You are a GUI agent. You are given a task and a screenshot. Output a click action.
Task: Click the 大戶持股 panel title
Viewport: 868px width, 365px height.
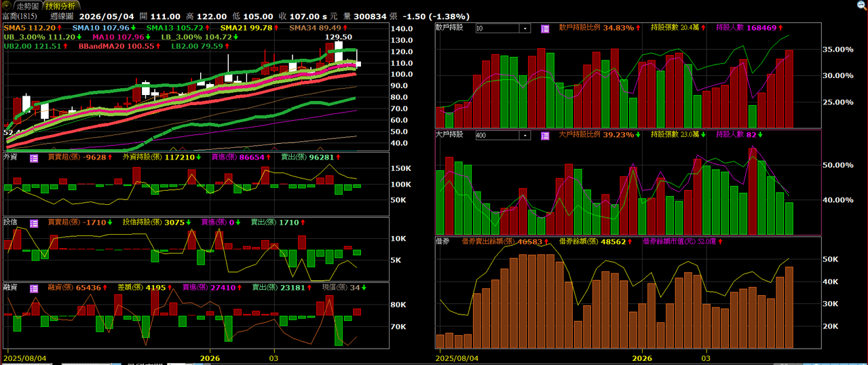coord(449,135)
